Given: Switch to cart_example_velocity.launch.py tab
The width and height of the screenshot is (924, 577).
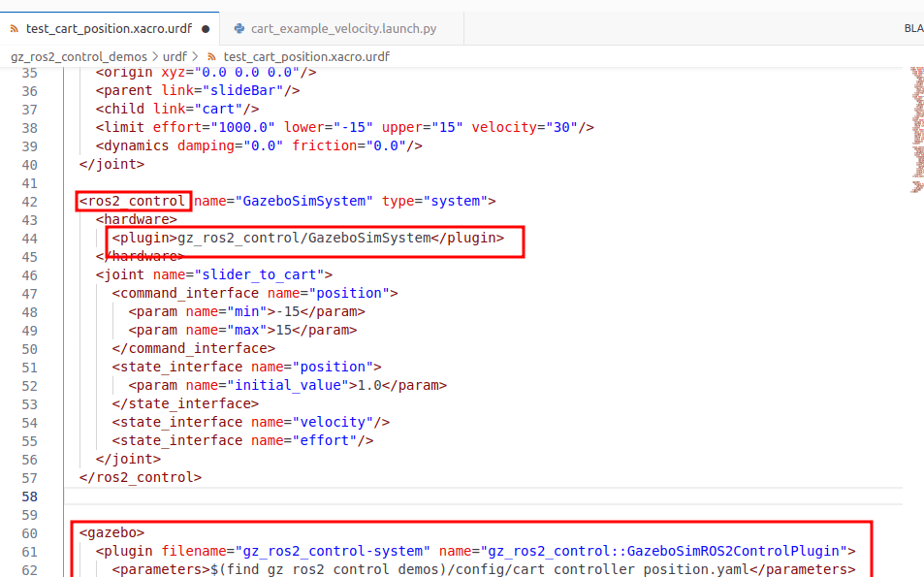Looking at the screenshot, I should click(x=343, y=29).
